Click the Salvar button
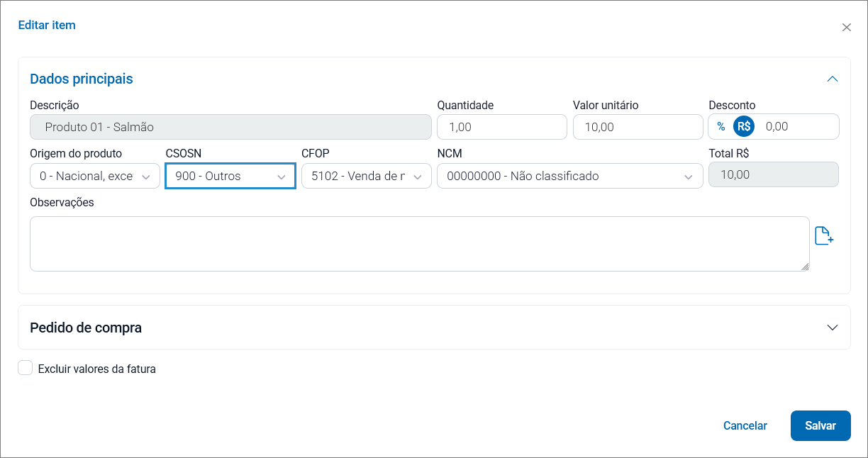Image resolution: width=868 pixels, height=458 pixels. click(x=820, y=425)
